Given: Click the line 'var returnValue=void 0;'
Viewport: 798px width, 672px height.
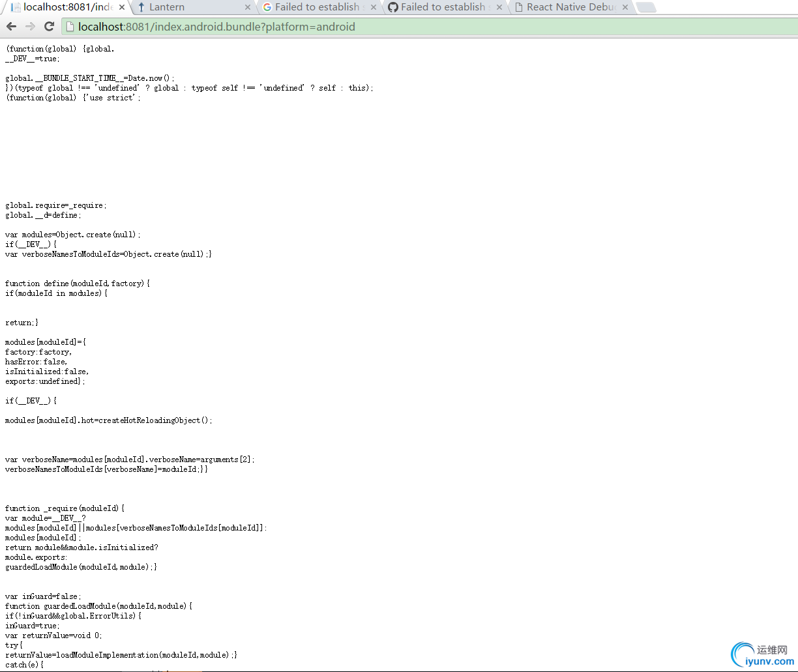Looking at the screenshot, I should click(53, 635).
